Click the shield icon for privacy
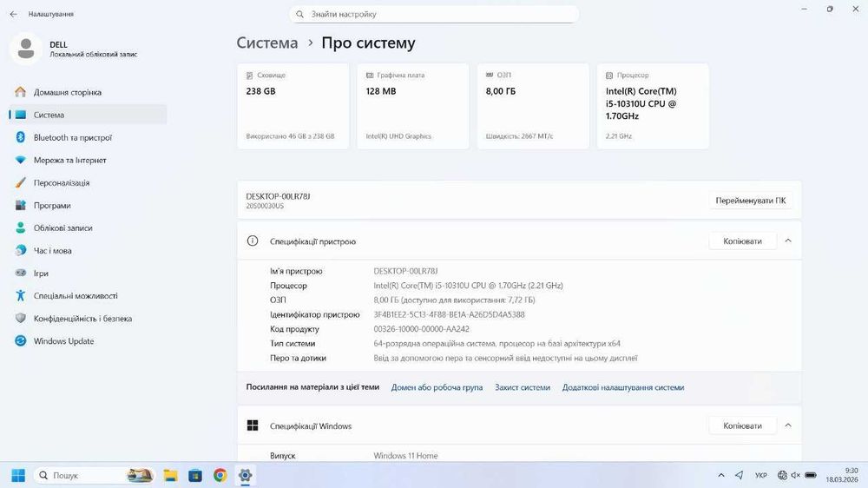 pyautogui.click(x=21, y=319)
